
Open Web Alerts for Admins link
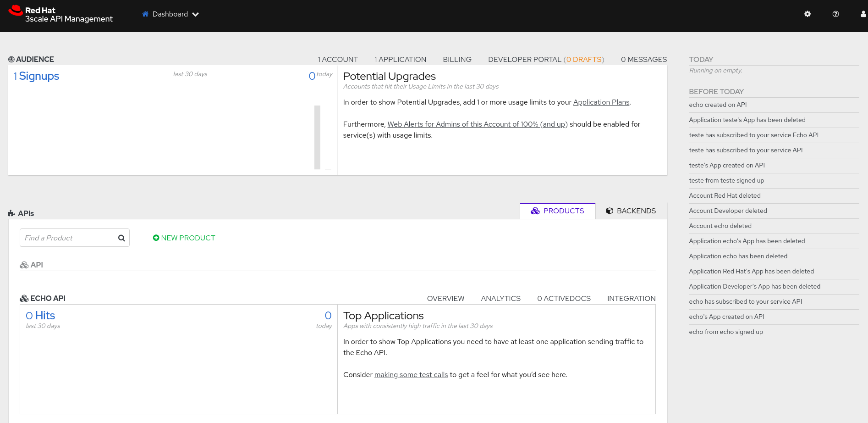click(478, 124)
